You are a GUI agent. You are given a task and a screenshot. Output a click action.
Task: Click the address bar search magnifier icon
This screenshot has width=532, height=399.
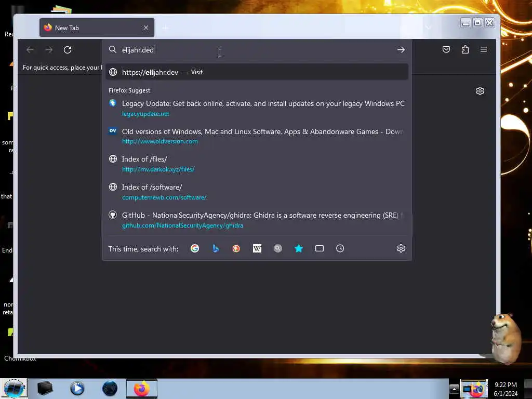[x=112, y=49]
